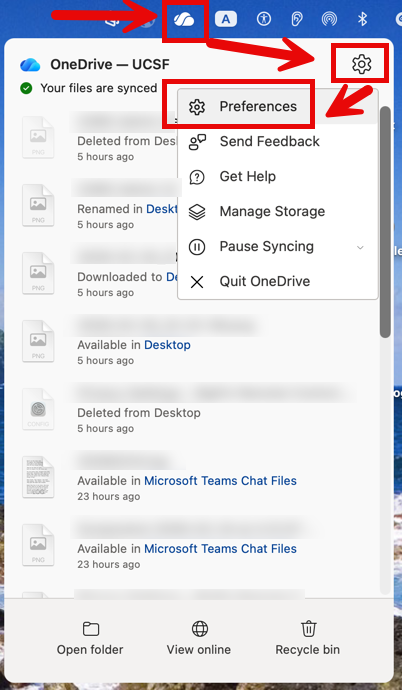Click 'Your files are synced' status text
This screenshot has height=690, width=402.
click(99, 88)
